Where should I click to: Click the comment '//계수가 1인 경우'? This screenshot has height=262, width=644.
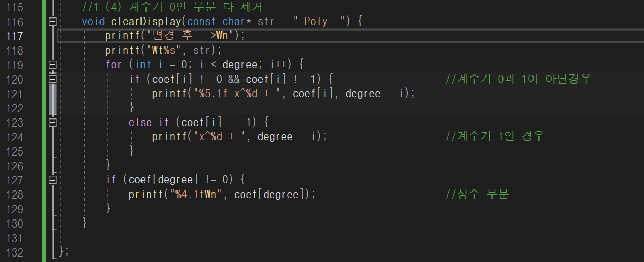click(x=495, y=136)
